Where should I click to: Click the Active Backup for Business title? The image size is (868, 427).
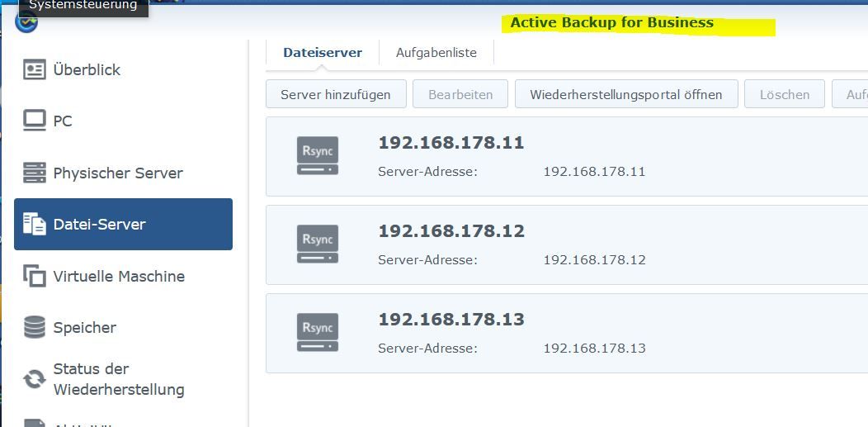tap(611, 22)
